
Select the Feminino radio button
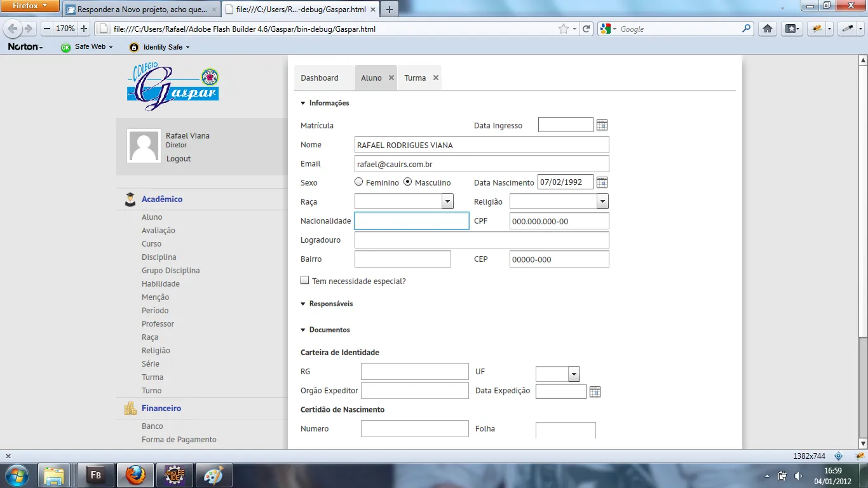click(x=359, y=182)
